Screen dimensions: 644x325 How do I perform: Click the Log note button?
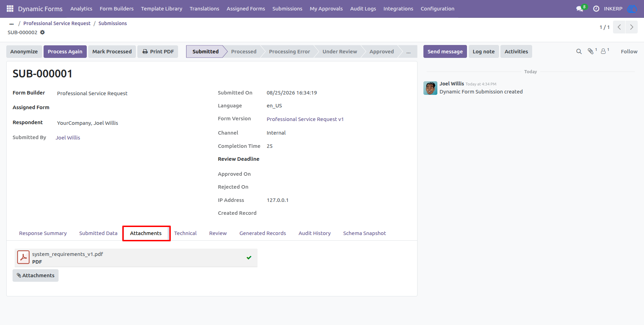[x=484, y=52]
